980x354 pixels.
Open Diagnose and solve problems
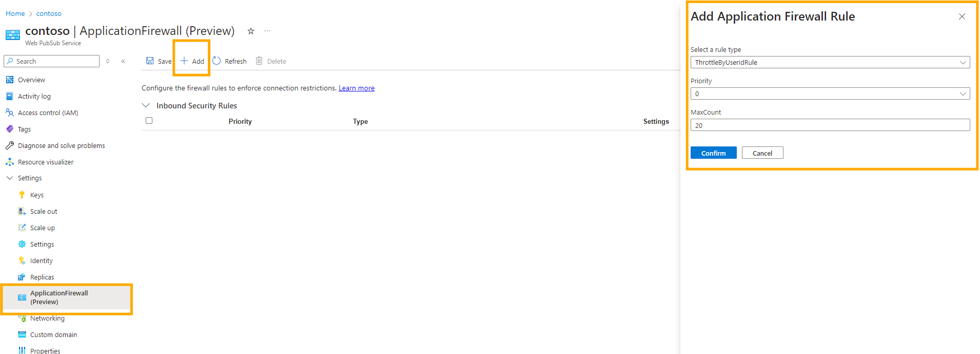coord(61,145)
